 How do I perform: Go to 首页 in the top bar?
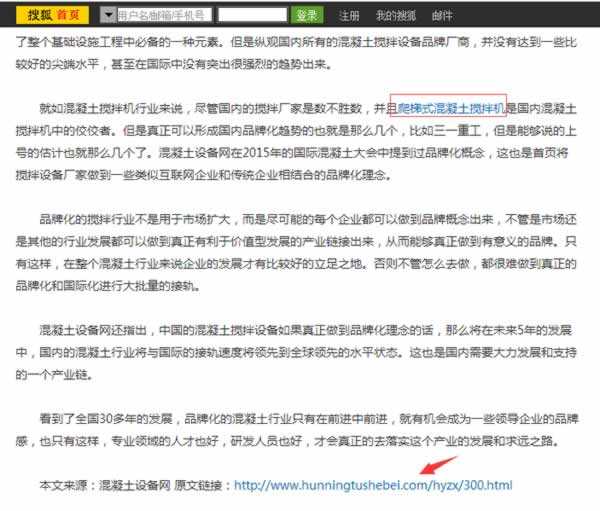pyautogui.click(x=70, y=15)
